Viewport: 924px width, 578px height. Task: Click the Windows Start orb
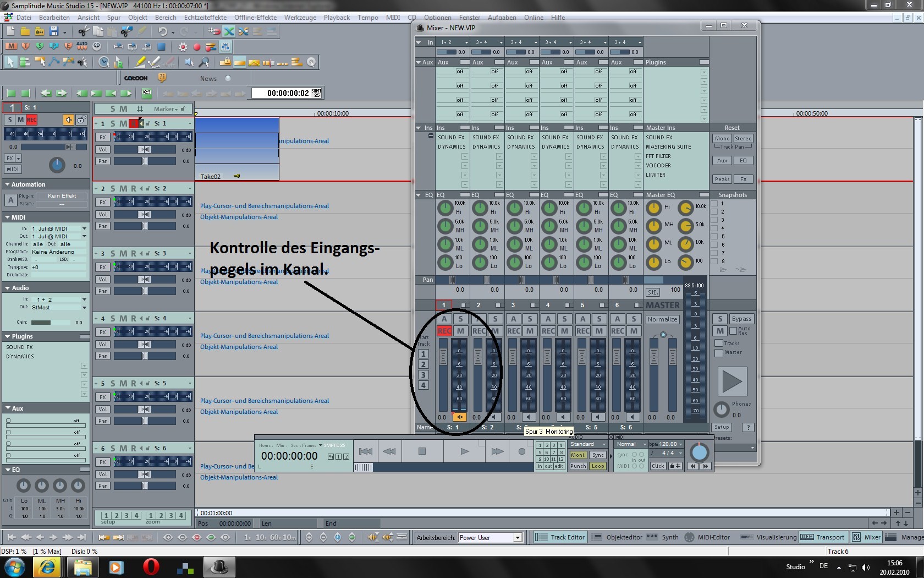tap(15, 566)
